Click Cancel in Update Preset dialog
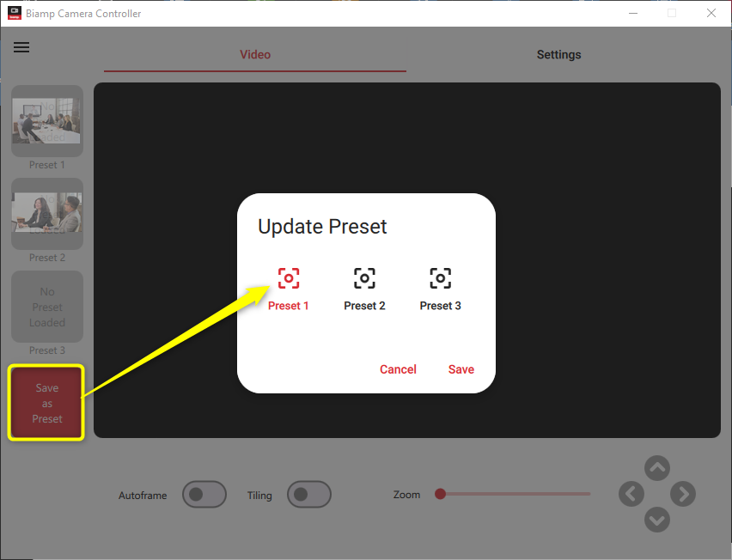This screenshot has height=560, width=732. pos(398,369)
